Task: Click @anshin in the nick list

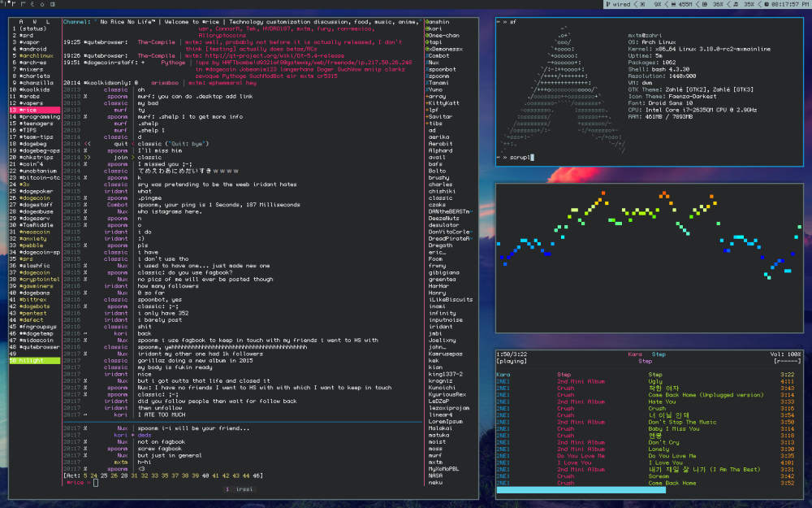Action: pos(437,22)
